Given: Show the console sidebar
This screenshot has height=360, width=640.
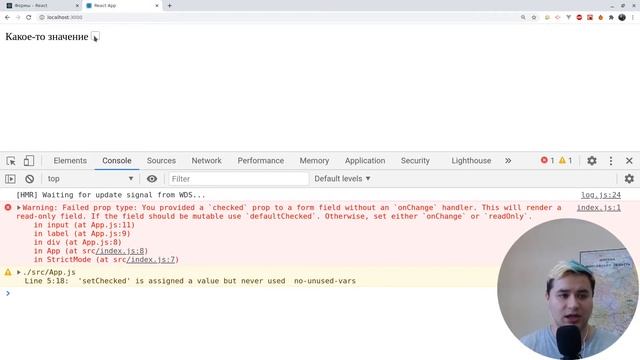Looking at the screenshot, I should [x=10, y=179].
